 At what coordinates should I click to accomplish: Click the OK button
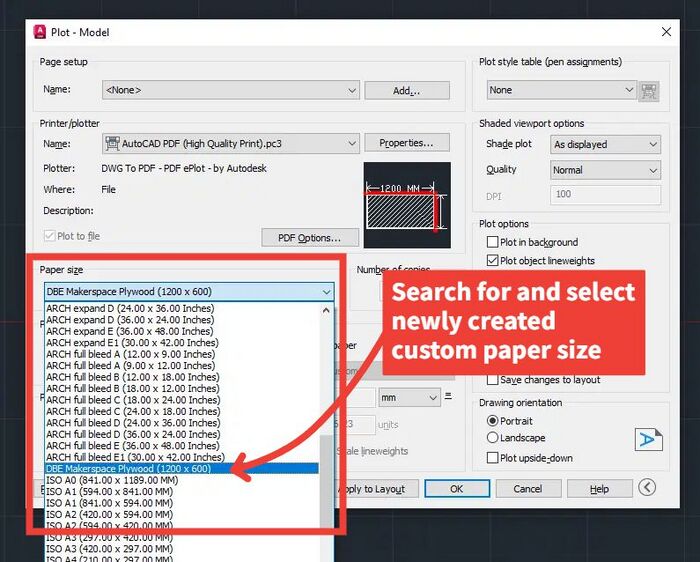click(457, 489)
